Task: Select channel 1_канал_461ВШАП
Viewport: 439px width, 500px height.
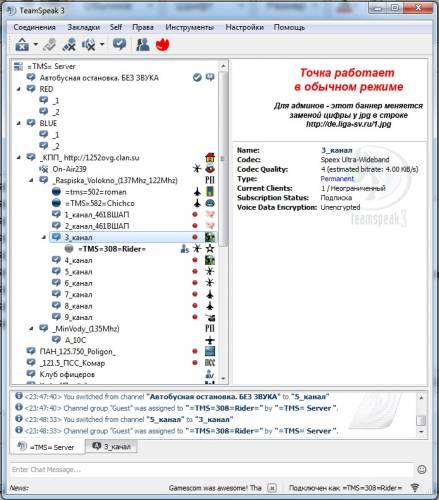Action: pyautogui.click(x=97, y=215)
